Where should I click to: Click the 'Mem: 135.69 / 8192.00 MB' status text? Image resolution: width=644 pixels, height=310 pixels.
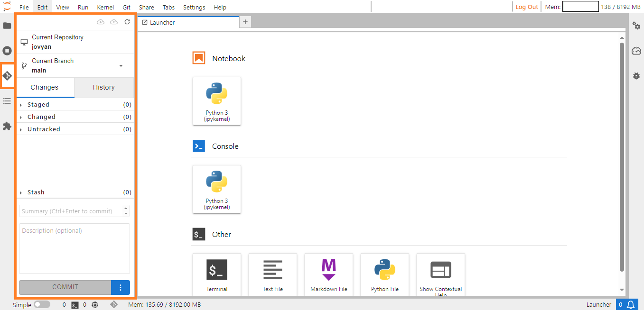click(x=164, y=305)
